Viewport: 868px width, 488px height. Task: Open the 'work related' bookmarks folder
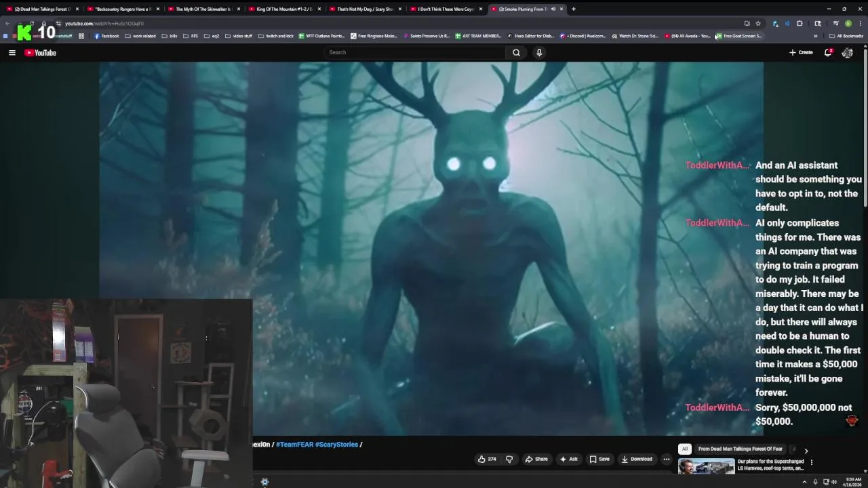pyautogui.click(x=140, y=36)
